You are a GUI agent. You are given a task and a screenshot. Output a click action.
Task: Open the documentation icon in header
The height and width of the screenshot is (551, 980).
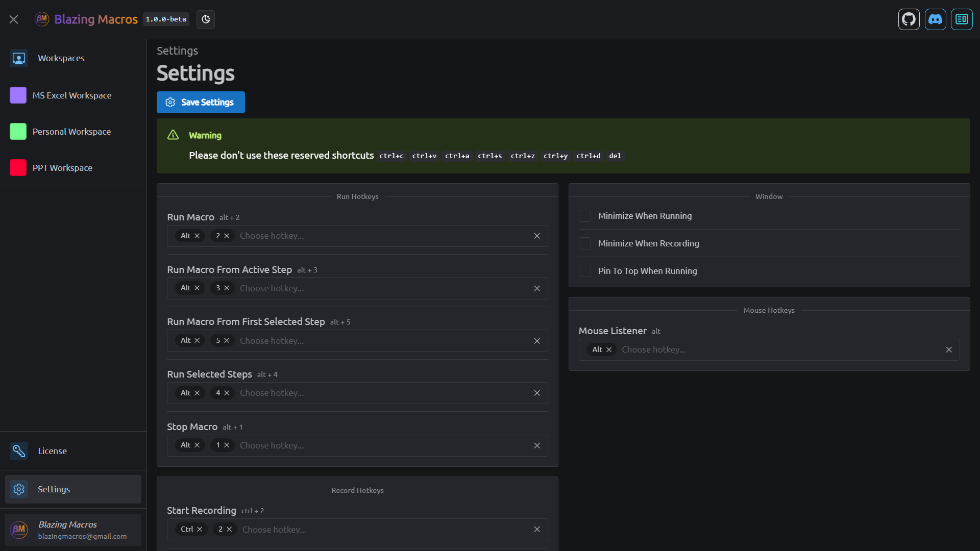(x=962, y=19)
